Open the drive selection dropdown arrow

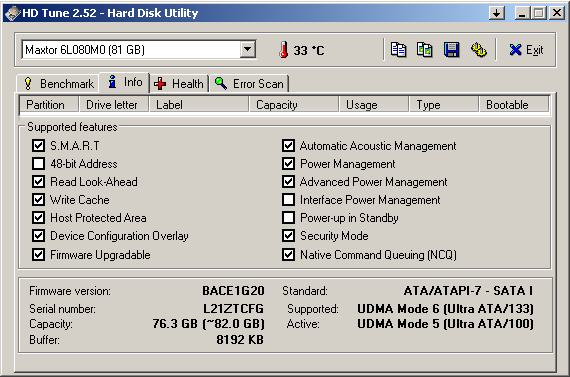coord(248,49)
